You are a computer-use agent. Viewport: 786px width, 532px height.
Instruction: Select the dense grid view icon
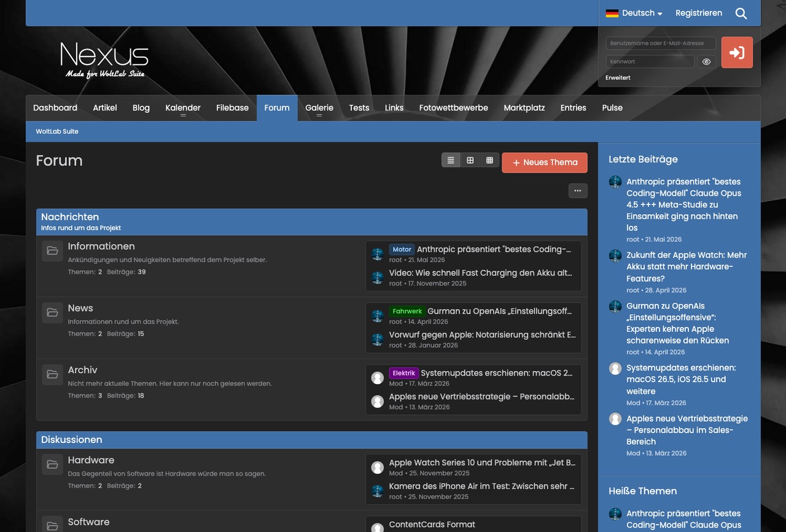pyautogui.click(x=489, y=160)
